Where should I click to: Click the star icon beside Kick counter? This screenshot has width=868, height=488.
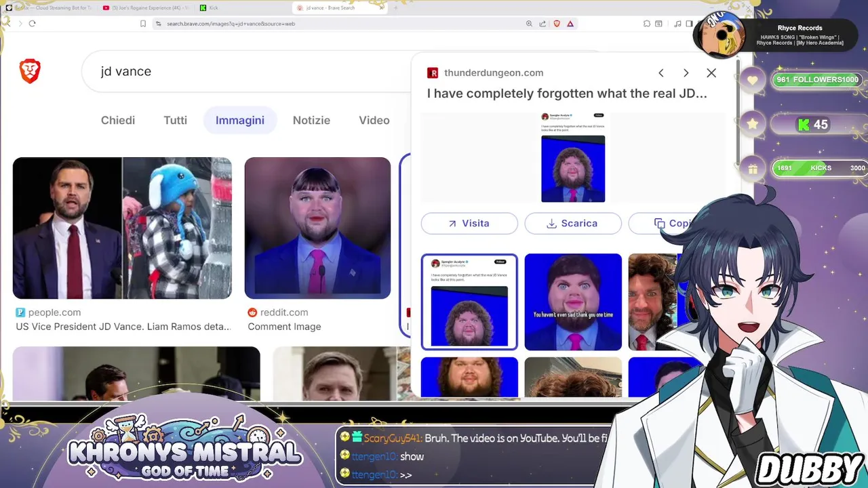[753, 124]
